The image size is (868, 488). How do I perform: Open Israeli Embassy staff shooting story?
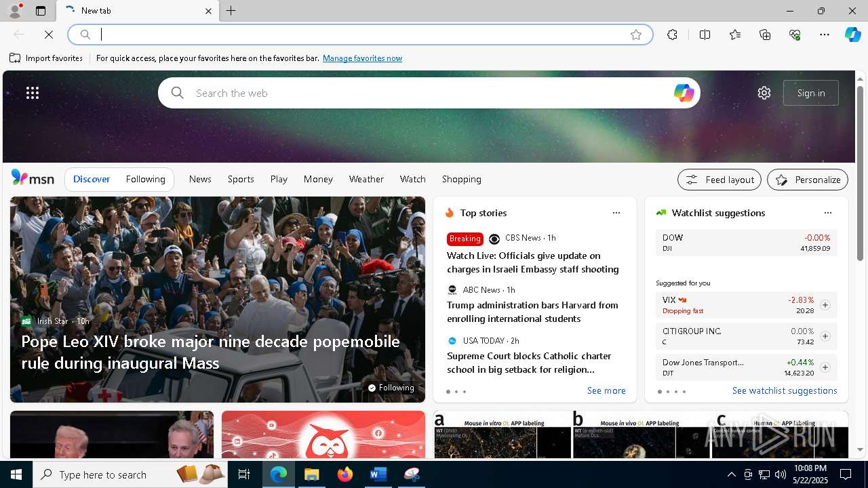532,262
